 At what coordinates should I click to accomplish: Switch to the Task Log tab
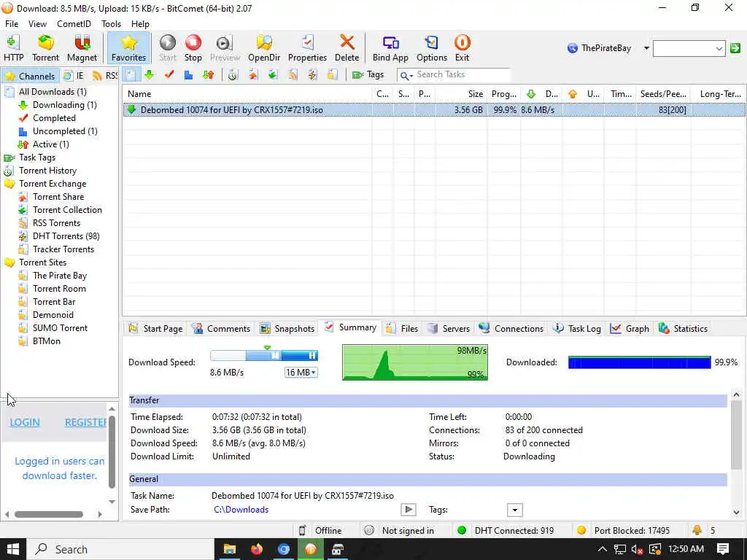pyautogui.click(x=577, y=329)
